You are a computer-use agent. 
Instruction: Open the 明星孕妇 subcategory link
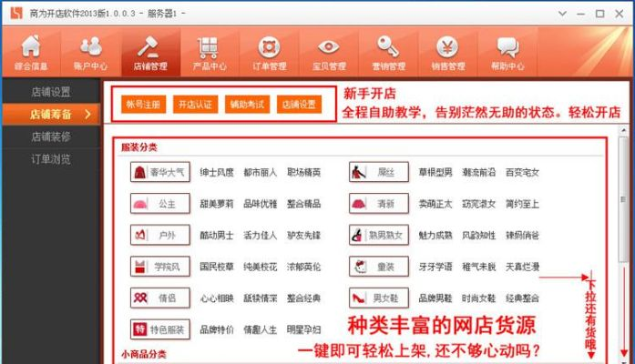[303, 329]
